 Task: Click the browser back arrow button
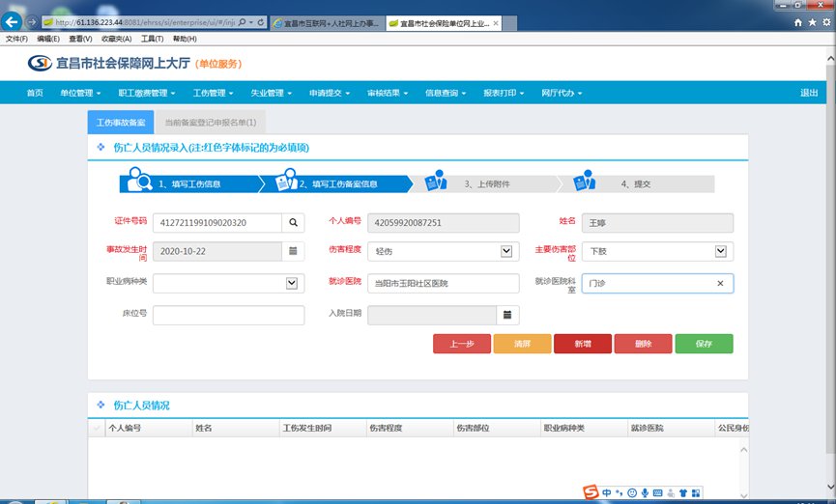(x=13, y=21)
